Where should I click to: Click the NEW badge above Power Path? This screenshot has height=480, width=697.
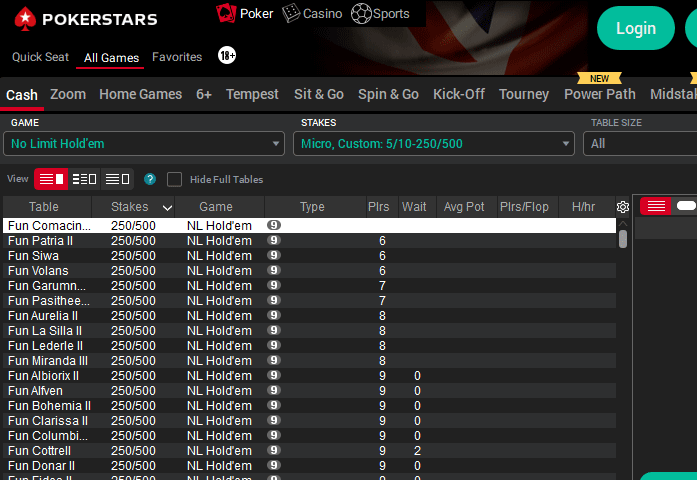tap(599, 79)
